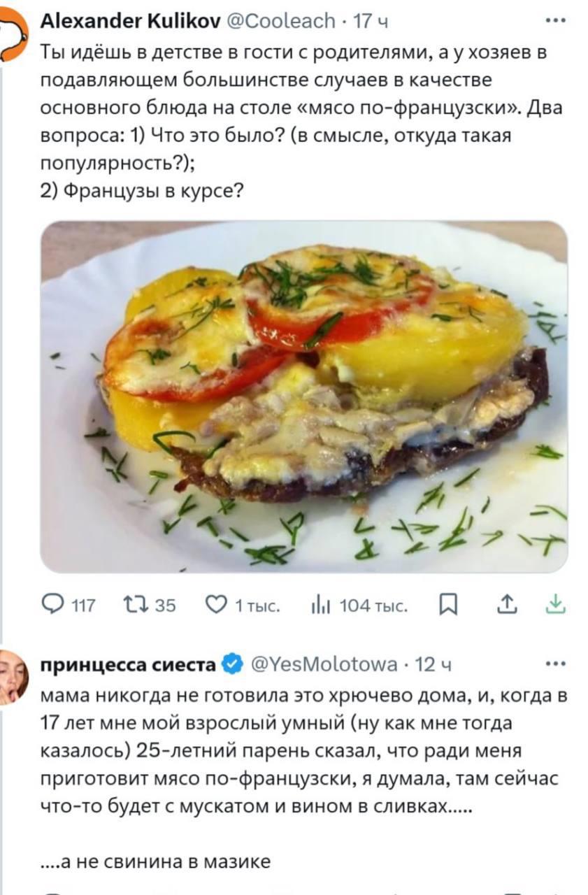The height and width of the screenshot is (895, 588).
Task: Open three-dot menu on Kulikov's tweet
Action: tap(556, 20)
